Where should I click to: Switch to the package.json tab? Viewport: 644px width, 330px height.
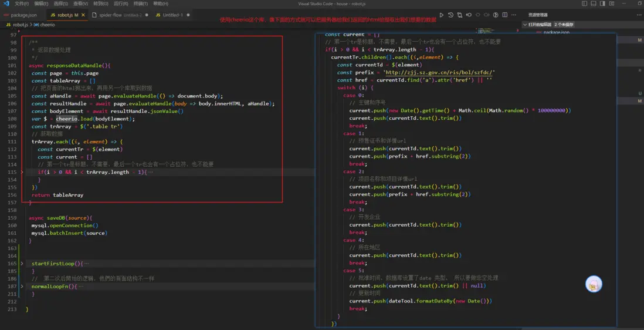click(x=23, y=15)
